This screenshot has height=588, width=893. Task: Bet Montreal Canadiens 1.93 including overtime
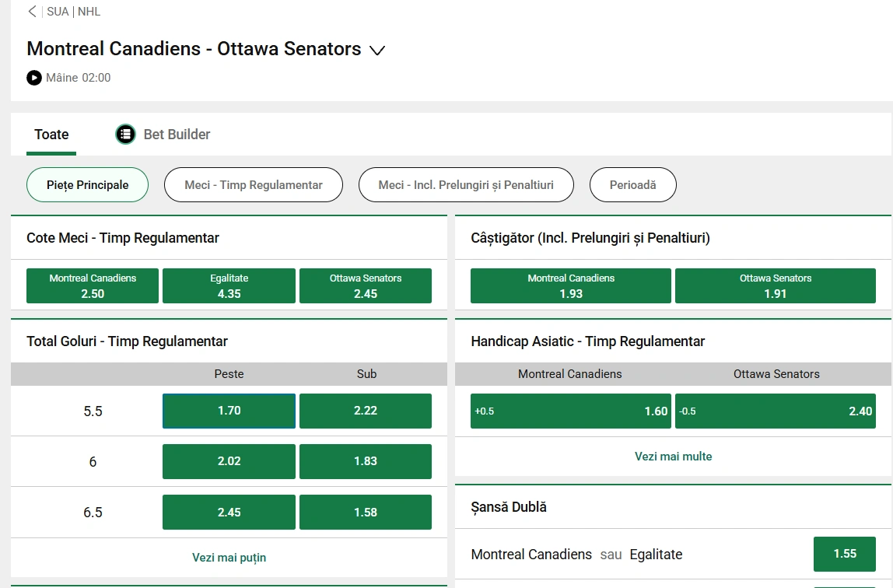pyautogui.click(x=570, y=285)
